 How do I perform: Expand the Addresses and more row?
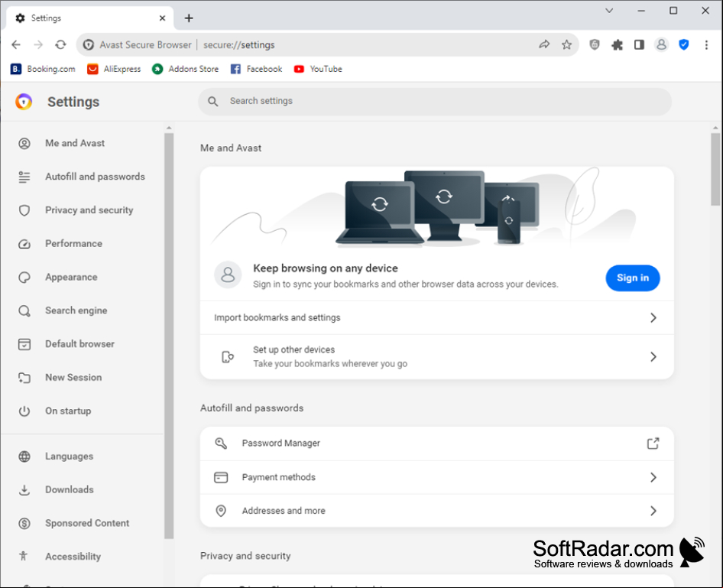437,511
